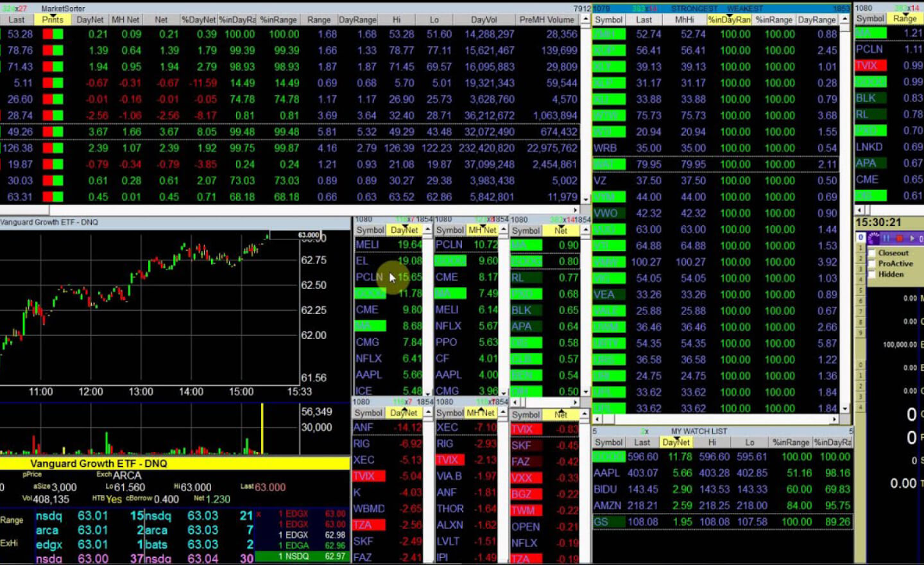Click the tall yellow volume bar on the chart
This screenshot has width=924, height=565.
[262, 428]
